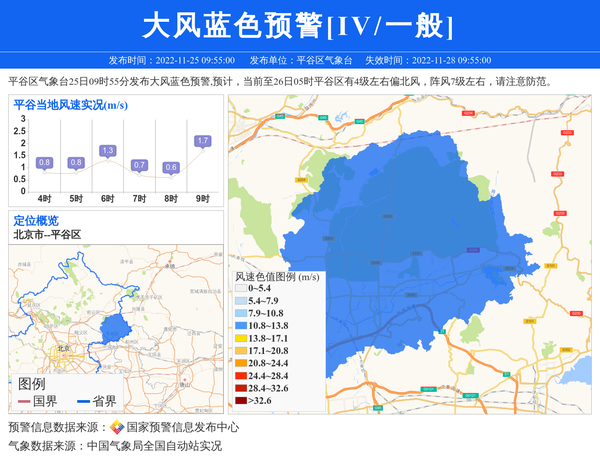Viewport: 600px width, 471px height.
Task: Click the red 国界 line symbol in legend
Action: tap(23, 401)
